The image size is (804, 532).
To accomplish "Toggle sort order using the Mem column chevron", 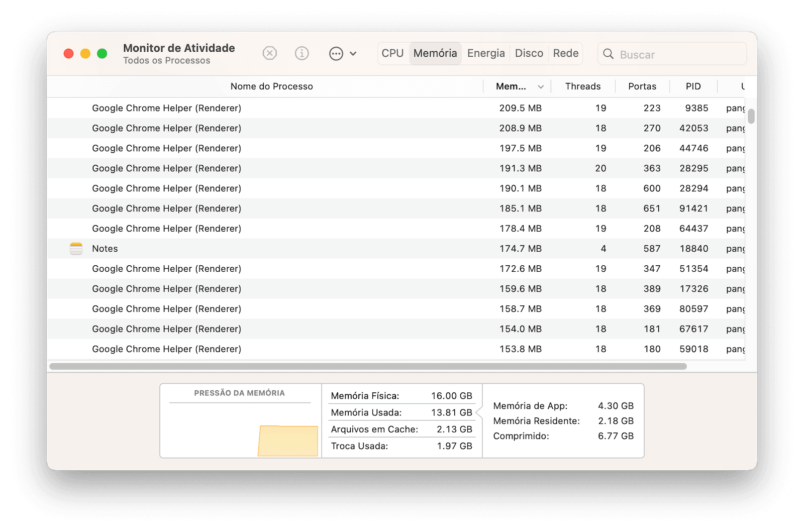I will [x=541, y=86].
